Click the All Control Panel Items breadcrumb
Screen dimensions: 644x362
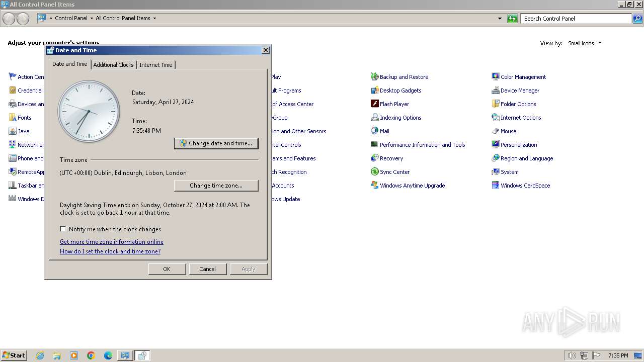(123, 18)
